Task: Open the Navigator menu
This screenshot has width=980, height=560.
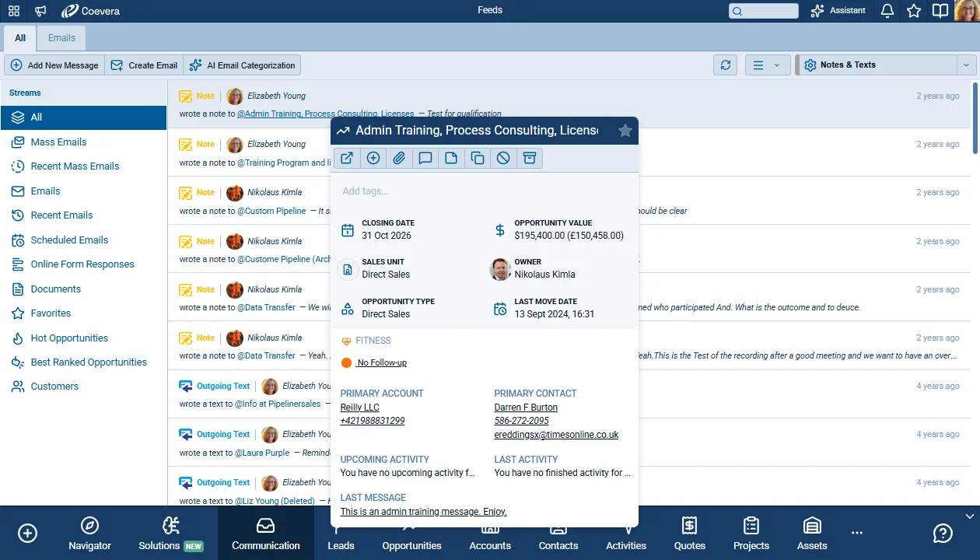Action: pyautogui.click(x=89, y=534)
